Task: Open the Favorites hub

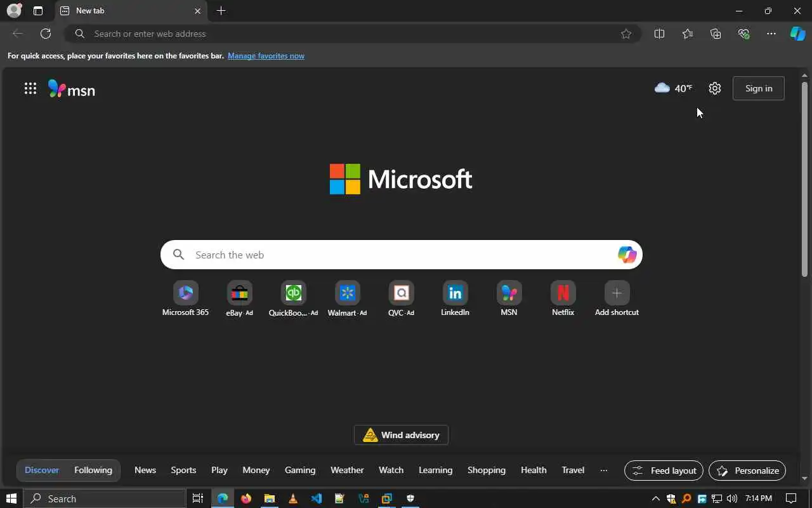Action: tap(688, 34)
